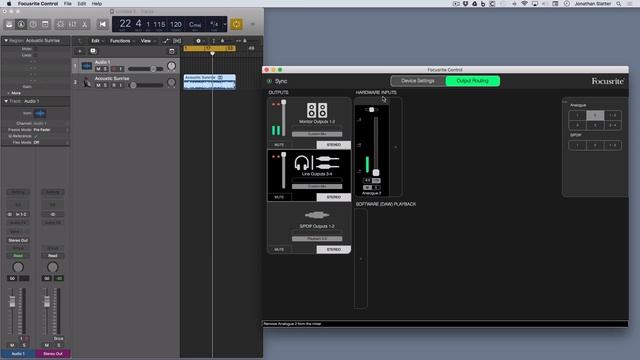The width and height of the screenshot is (640, 360).
Task: Adjust the Analogue 2 hardware input fader
Action: 376,173
